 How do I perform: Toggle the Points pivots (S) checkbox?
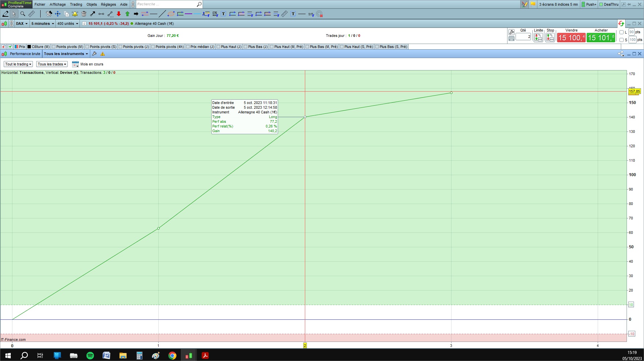[87, 47]
